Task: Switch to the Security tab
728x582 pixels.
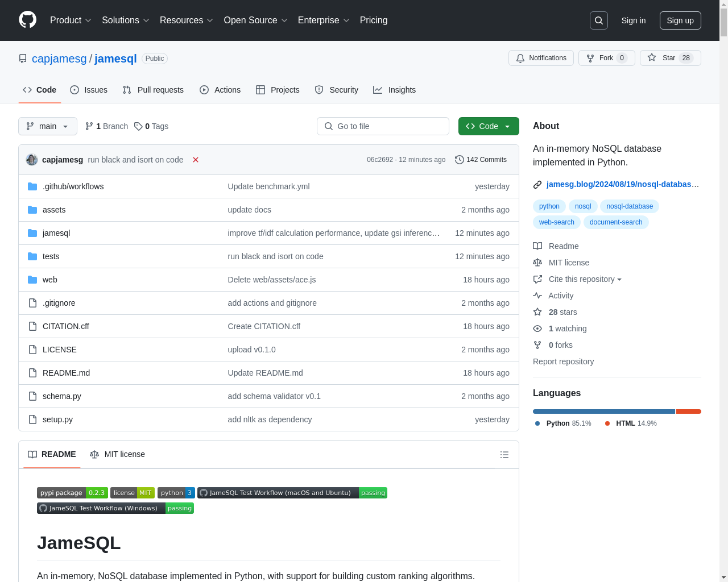Action: [337, 90]
